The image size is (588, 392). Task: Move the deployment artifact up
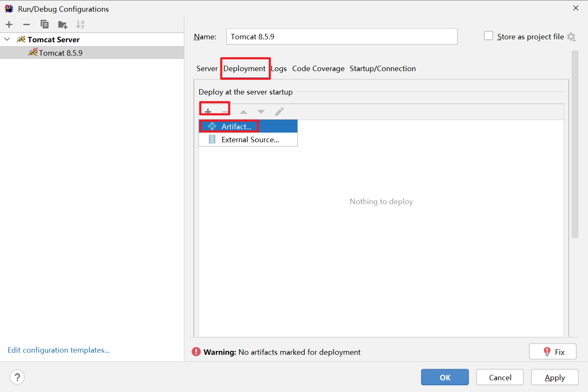[243, 111]
